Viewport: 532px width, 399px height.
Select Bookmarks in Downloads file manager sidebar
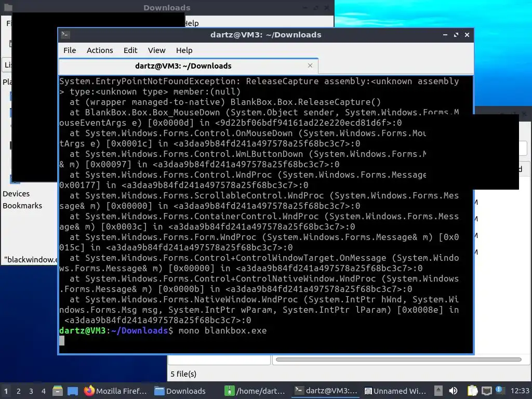click(22, 205)
